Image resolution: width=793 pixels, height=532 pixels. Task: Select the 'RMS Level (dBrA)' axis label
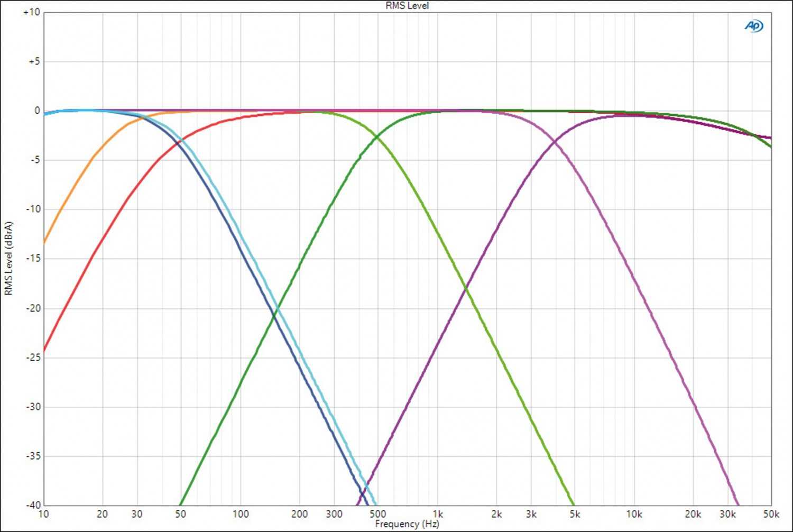point(8,258)
